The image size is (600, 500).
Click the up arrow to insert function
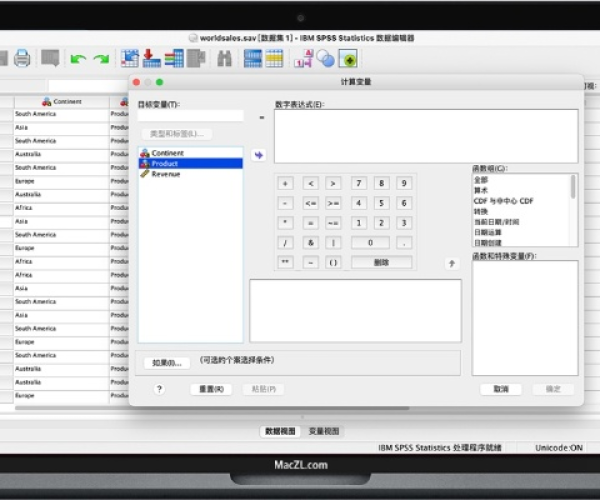coord(452,263)
